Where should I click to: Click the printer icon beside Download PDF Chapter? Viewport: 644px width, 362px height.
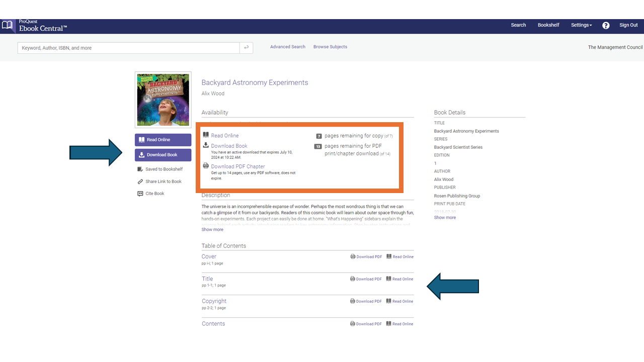pyautogui.click(x=206, y=166)
